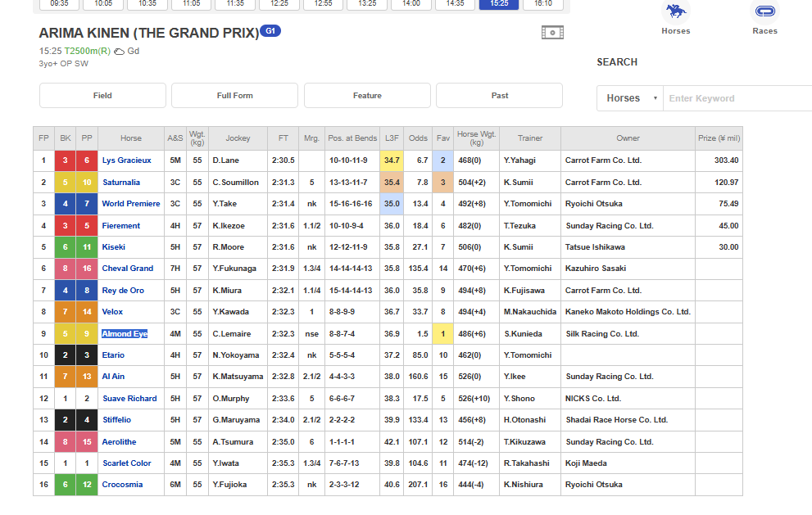Click the odds value 207.1

coord(418,485)
